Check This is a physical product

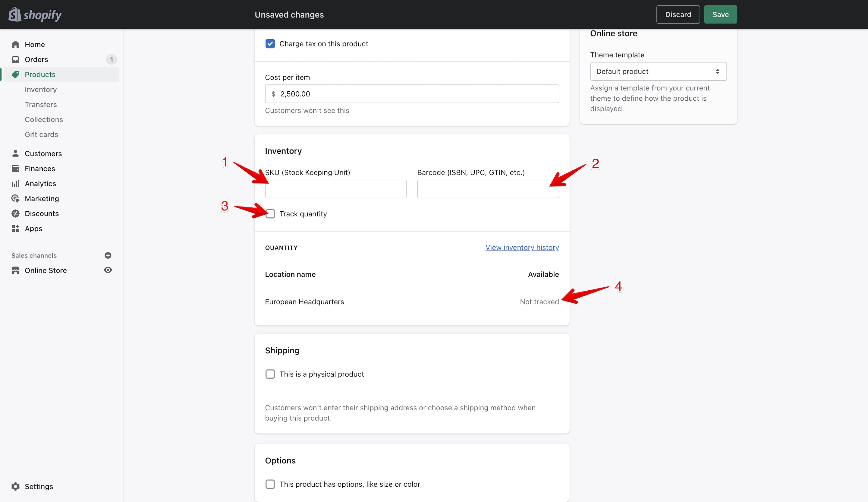[x=270, y=374]
